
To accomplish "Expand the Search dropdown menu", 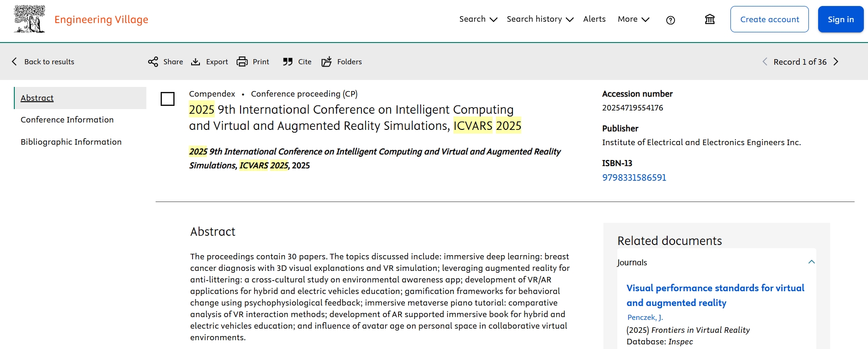I will pos(478,19).
